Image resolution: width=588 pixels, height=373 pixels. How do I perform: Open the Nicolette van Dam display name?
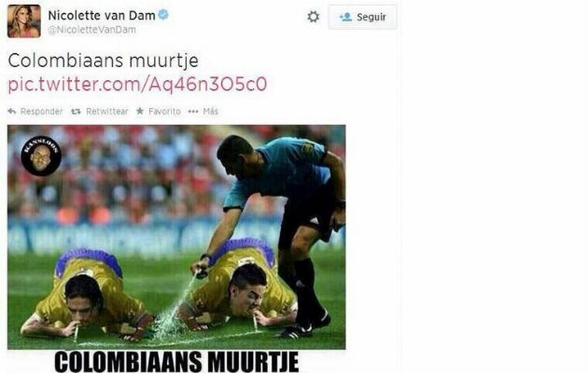click(x=102, y=15)
